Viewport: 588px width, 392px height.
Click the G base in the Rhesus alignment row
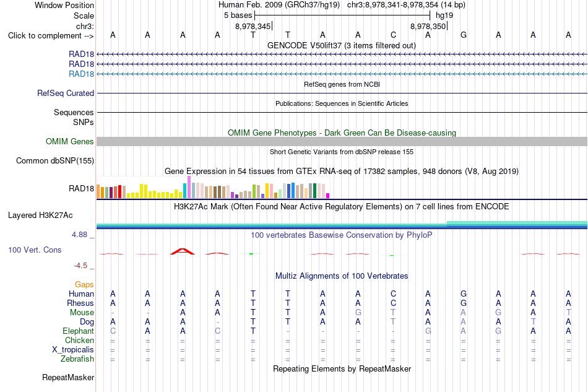(464, 303)
